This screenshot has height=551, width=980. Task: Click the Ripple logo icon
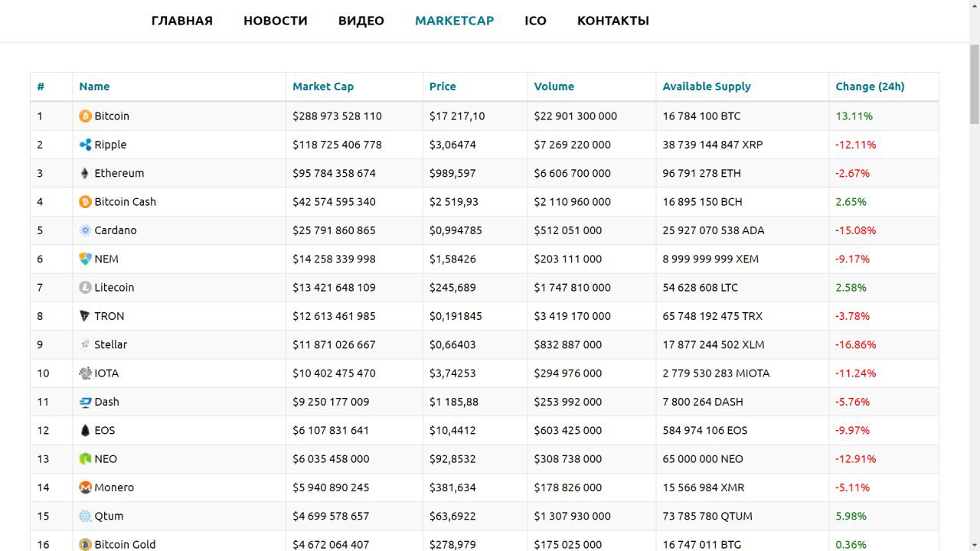point(85,145)
